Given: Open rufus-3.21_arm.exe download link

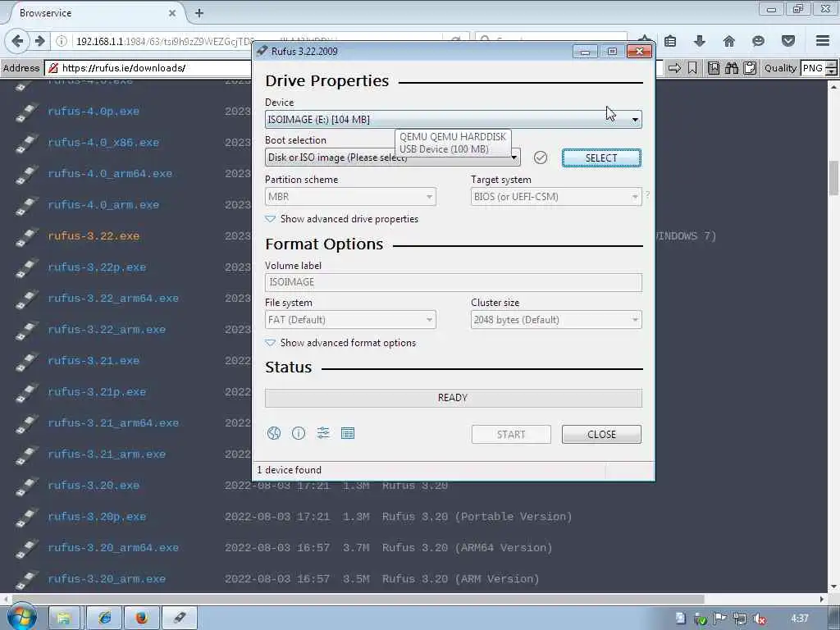Looking at the screenshot, I should (107, 454).
